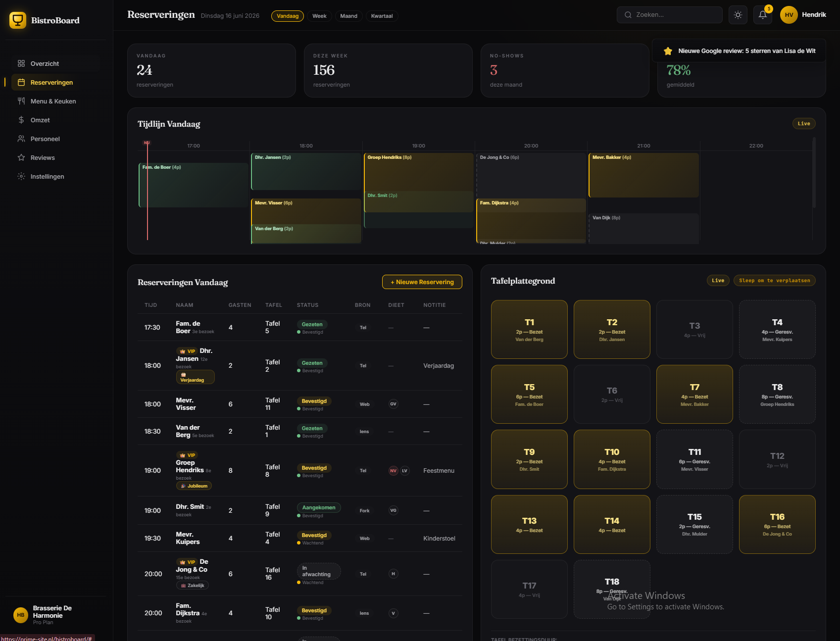Select table T1 on the floor plan
The height and width of the screenshot is (641, 840).
coord(529,330)
